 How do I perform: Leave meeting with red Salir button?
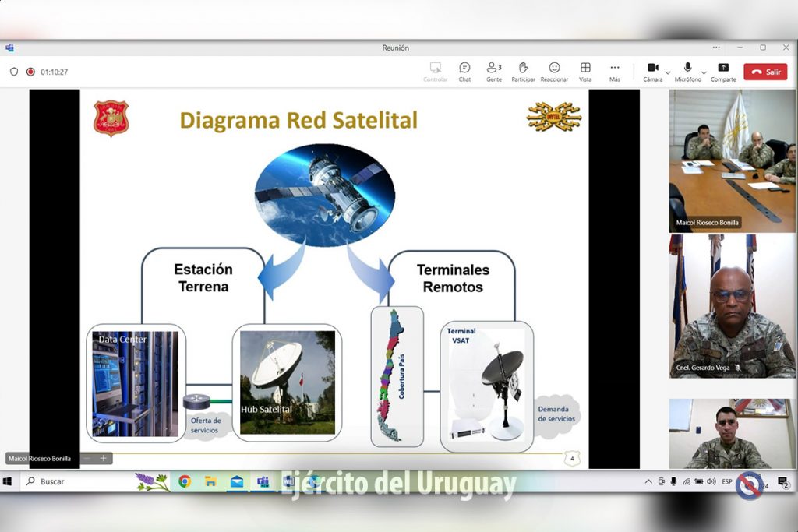point(765,72)
